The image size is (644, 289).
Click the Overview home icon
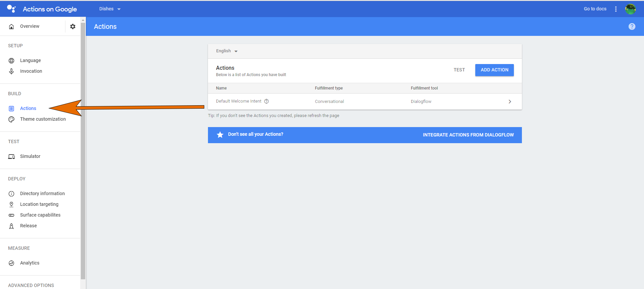click(x=11, y=26)
